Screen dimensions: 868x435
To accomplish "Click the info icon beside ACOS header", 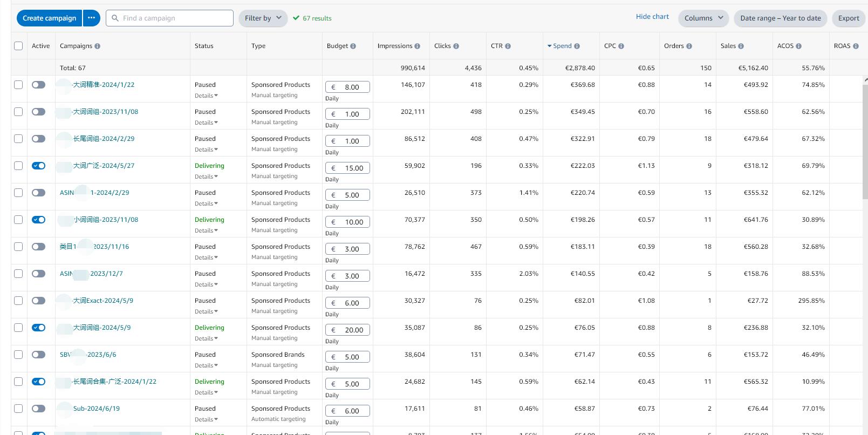I will [x=798, y=46].
